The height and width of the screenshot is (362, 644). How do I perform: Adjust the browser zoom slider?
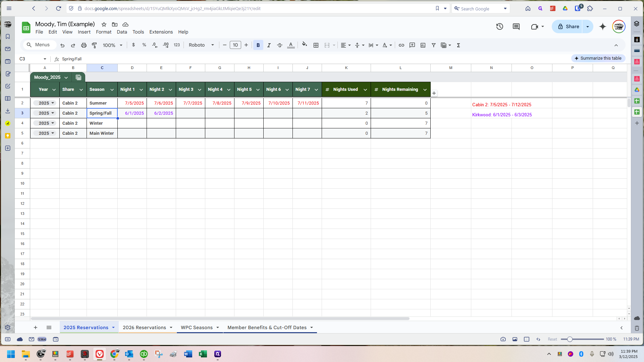(x=570, y=339)
